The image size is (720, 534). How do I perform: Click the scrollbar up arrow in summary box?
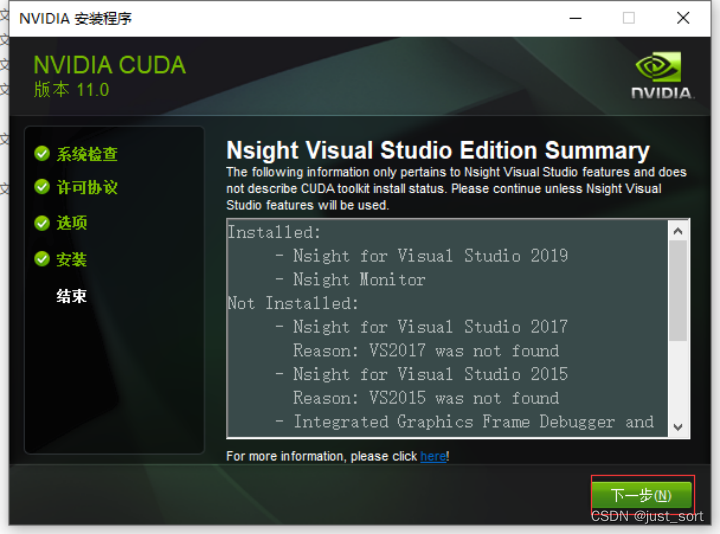[678, 231]
